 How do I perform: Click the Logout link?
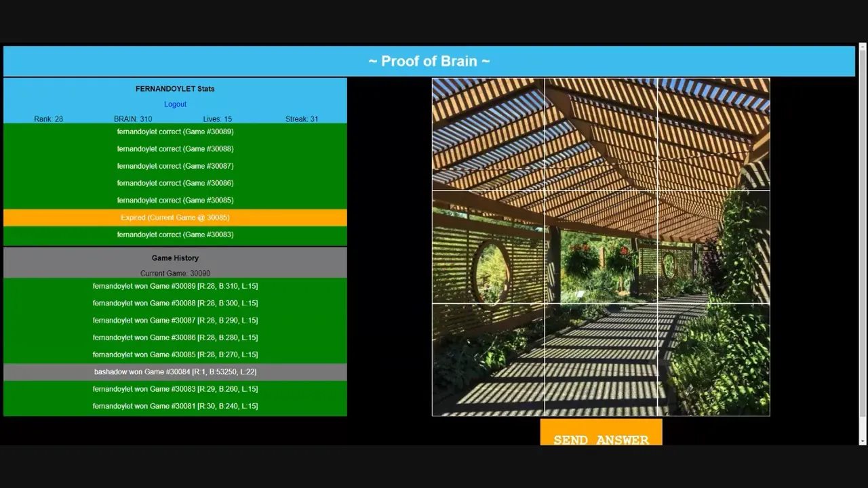coord(175,104)
